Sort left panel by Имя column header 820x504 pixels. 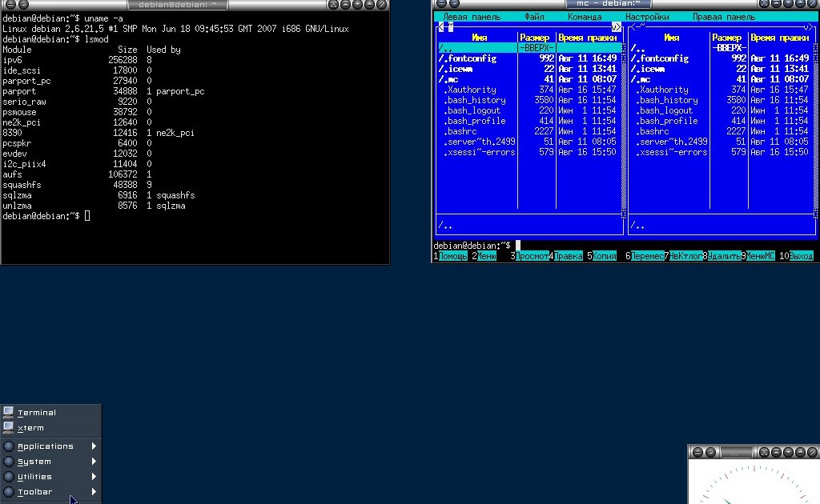click(x=479, y=38)
